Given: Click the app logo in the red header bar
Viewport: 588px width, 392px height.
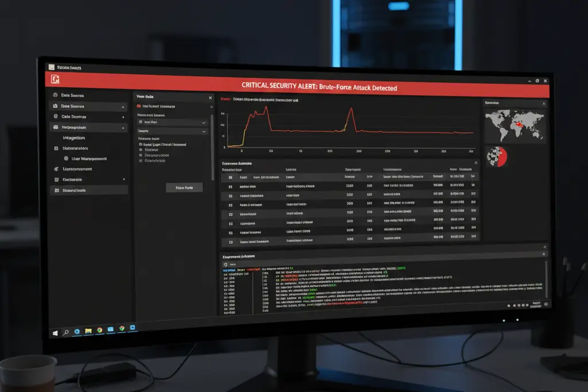Looking at the screenshot, I should pos(55,80).
